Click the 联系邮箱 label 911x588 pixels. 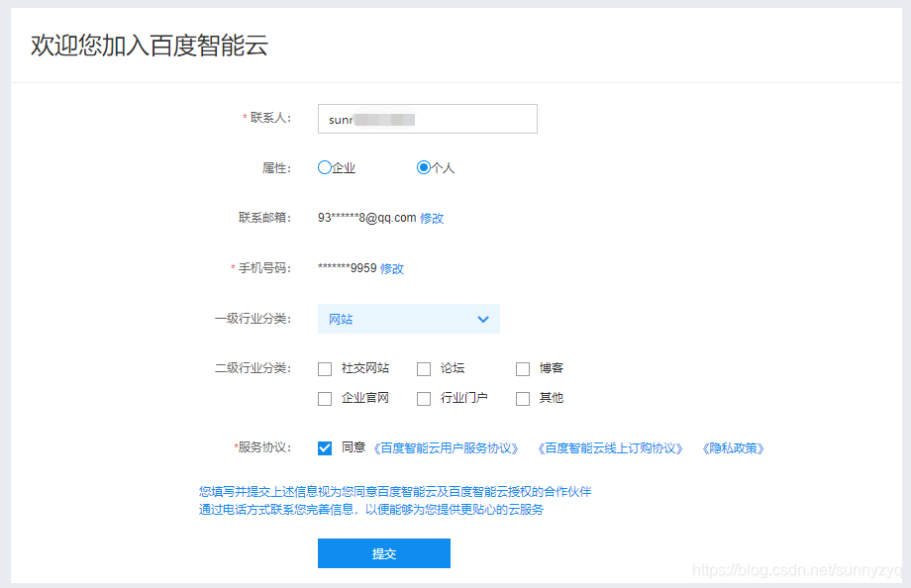(264, 218)
